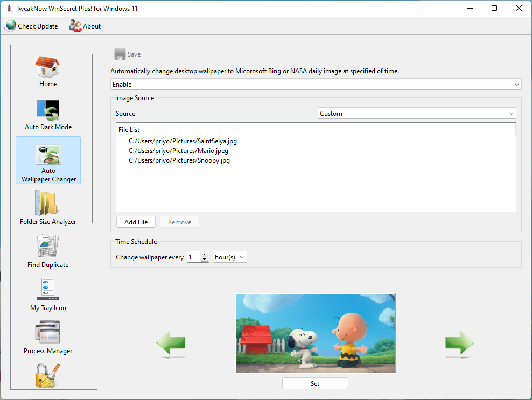
Task: Click the Save label in toolbar
Action: point(134,54)
